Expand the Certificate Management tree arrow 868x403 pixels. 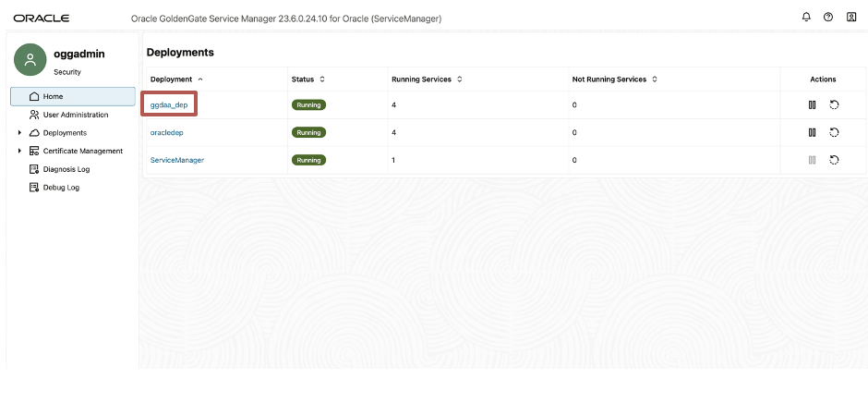19,151
